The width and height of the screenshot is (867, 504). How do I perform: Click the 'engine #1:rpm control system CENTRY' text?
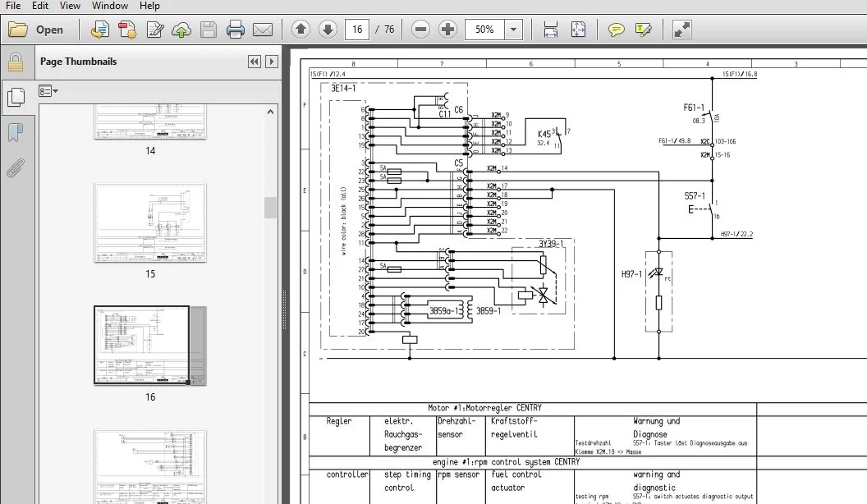pyautogui.click(x=506, y=462)
